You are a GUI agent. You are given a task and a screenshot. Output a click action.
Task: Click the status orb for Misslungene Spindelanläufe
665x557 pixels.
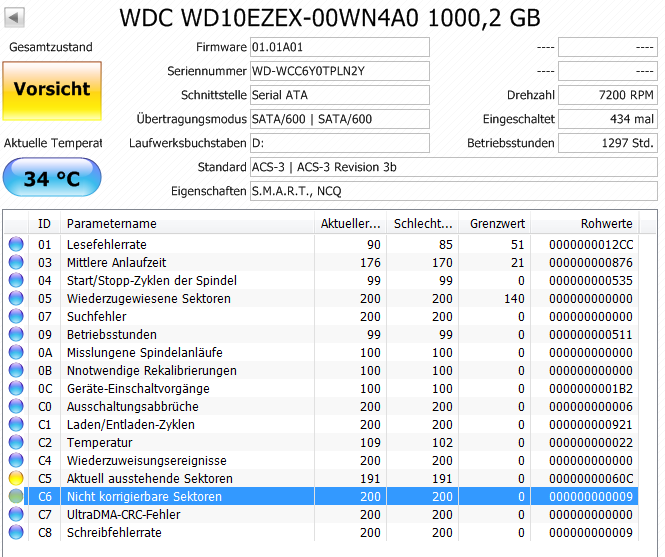tap(16, 352)
